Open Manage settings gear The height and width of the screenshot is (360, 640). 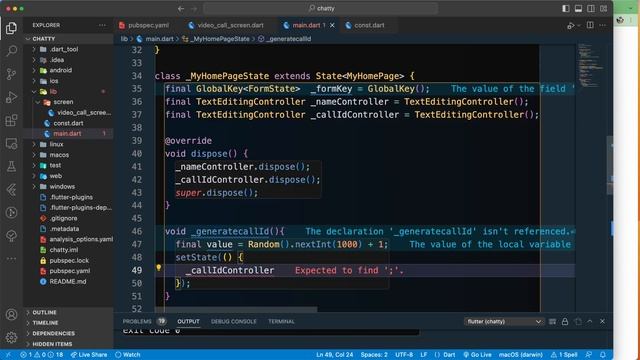(11, 338)
